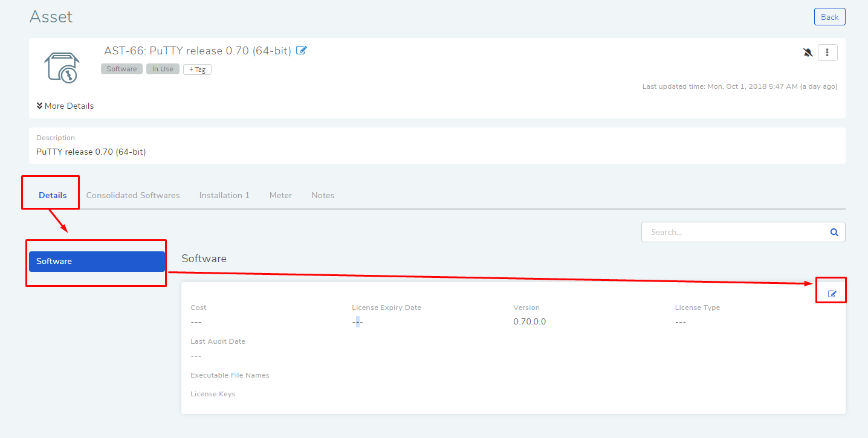Click the Back button
This screenshot has width=868, height=438.
(x=829, y=17)
